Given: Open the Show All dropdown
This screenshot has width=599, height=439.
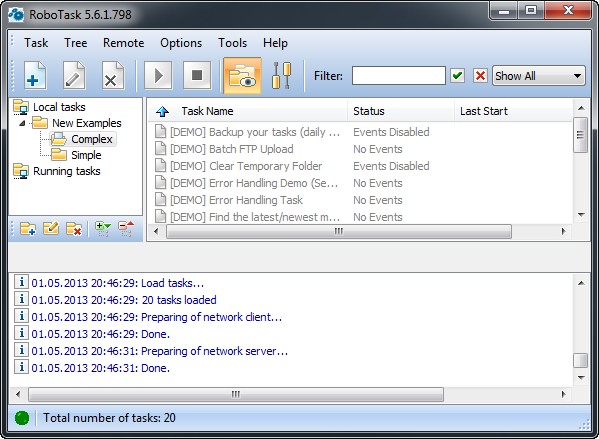Looking at the screenshot, I should click(539, 76).
